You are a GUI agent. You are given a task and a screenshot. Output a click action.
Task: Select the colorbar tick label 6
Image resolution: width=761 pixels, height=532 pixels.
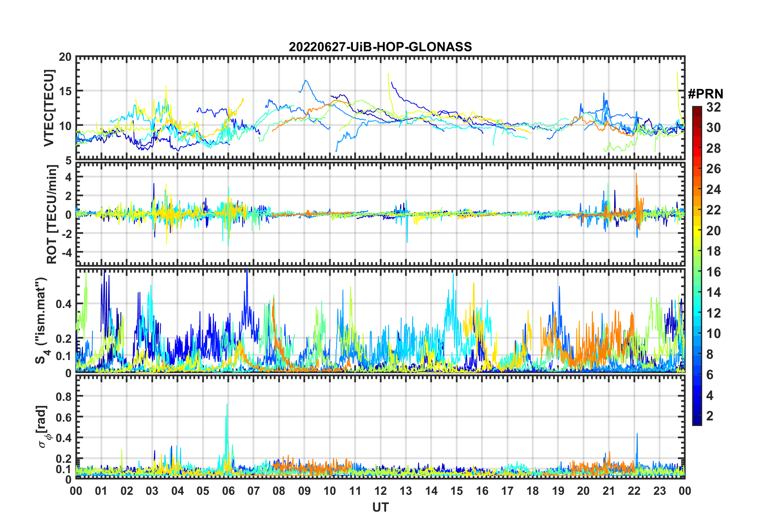[x=710, y=375]
